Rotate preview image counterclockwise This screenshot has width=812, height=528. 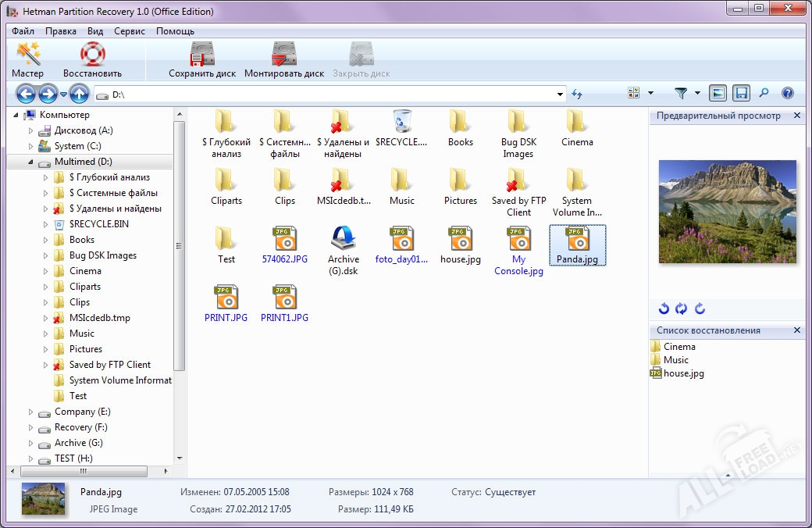point(664,309)
